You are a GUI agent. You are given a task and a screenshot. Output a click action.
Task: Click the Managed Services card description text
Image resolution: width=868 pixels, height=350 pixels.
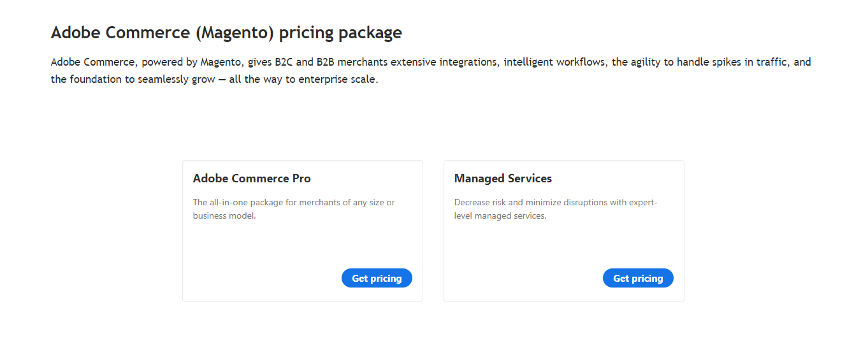pos(555,209)
